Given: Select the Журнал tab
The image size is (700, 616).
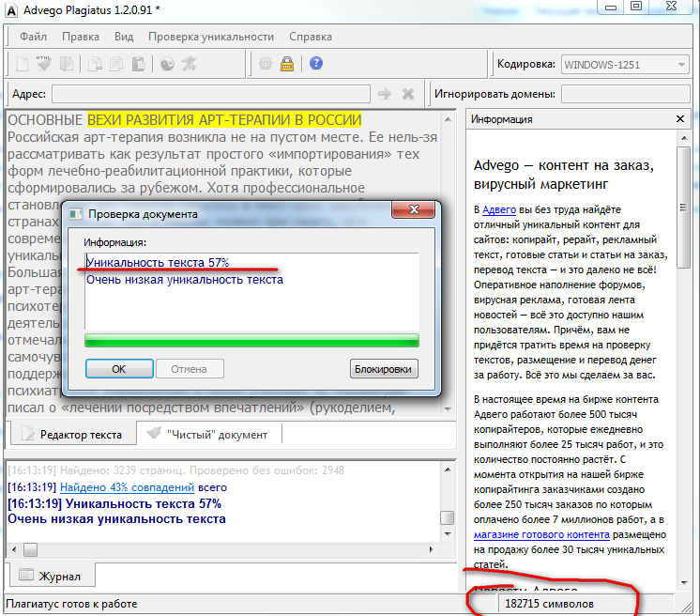Looking at the screenshot, I should point(52,576).
